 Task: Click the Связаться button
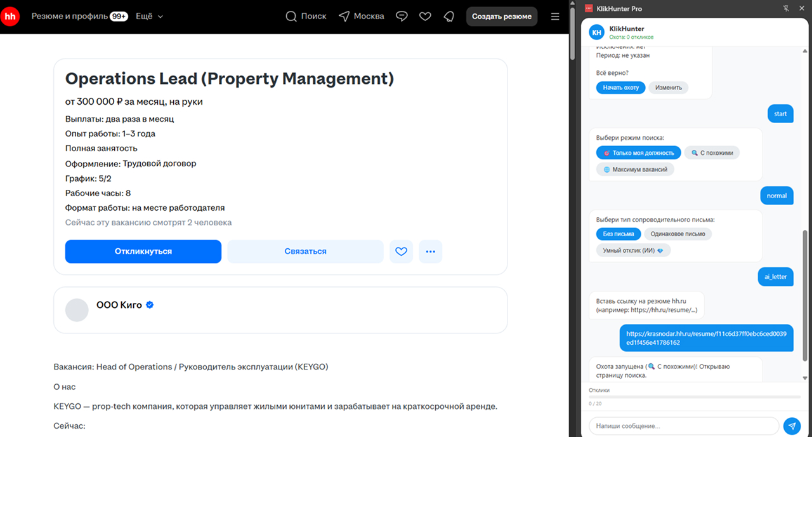click(x=305, y=251)
